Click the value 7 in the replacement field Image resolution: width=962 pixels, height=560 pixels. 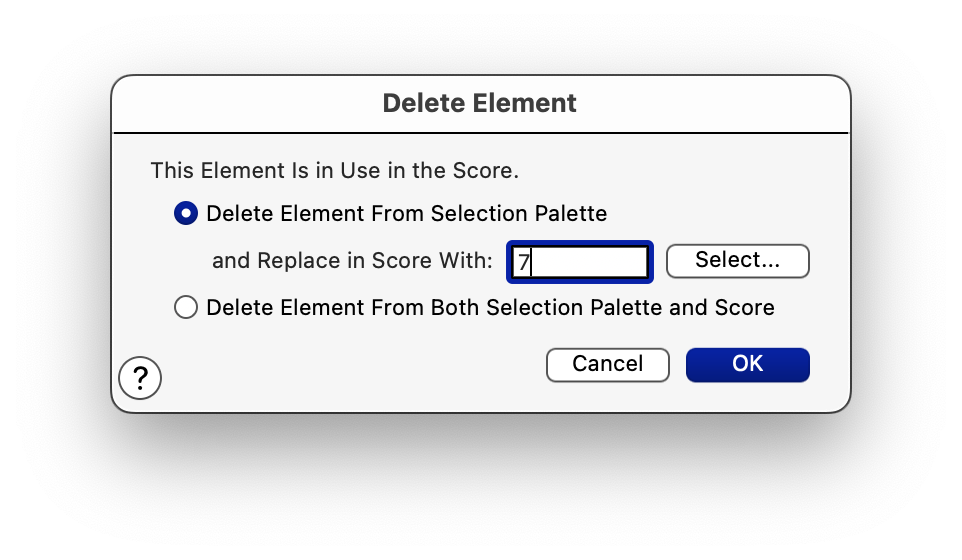[523, 263]
